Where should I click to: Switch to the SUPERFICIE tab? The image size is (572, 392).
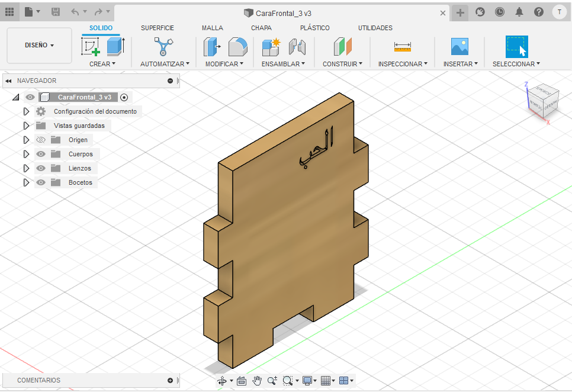click(158, 28)
